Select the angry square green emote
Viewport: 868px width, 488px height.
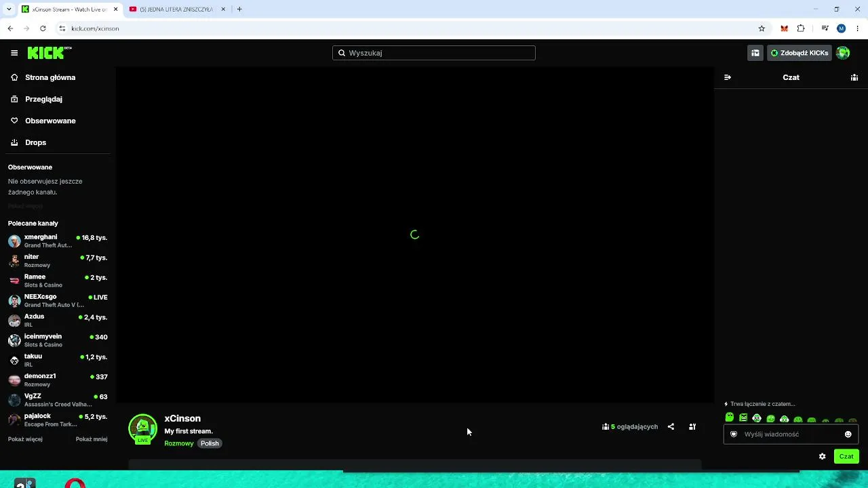[x=743, y=418]
